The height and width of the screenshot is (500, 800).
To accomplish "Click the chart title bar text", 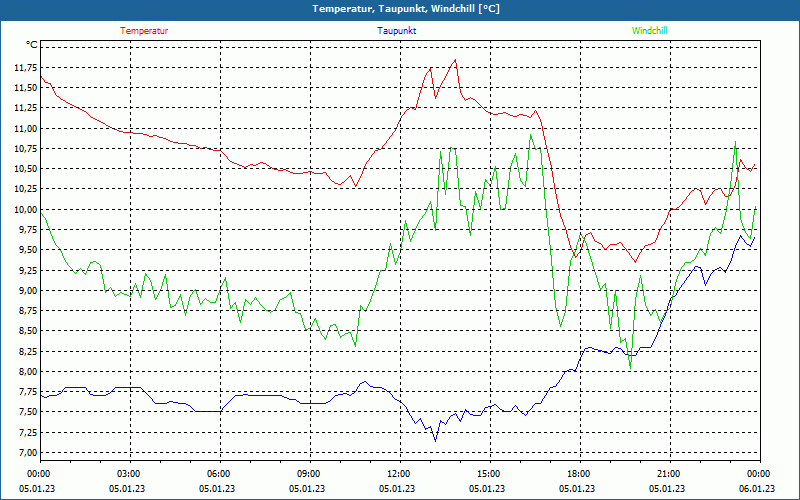I will point(406,9).
